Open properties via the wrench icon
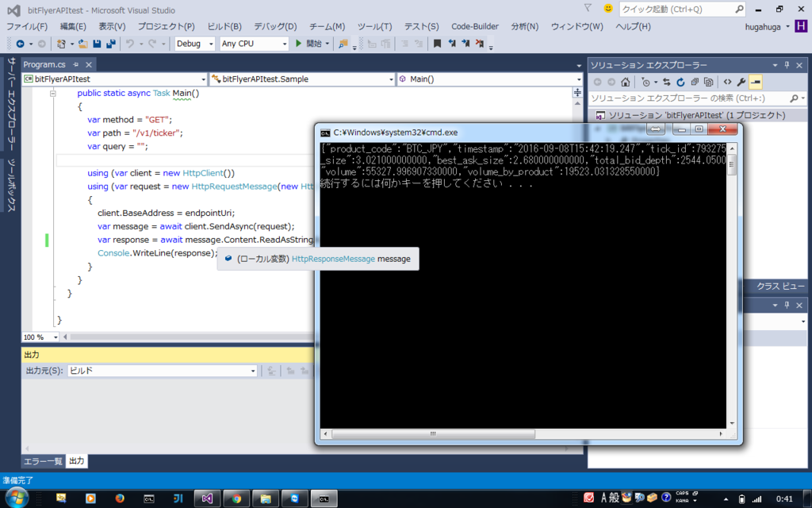Screen dimensions: 812x508 pos(741,82)
